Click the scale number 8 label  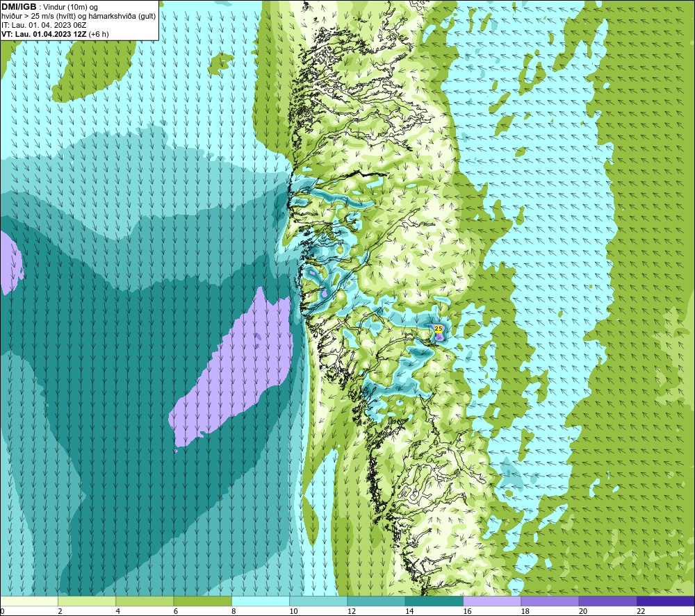click(234, 611)
